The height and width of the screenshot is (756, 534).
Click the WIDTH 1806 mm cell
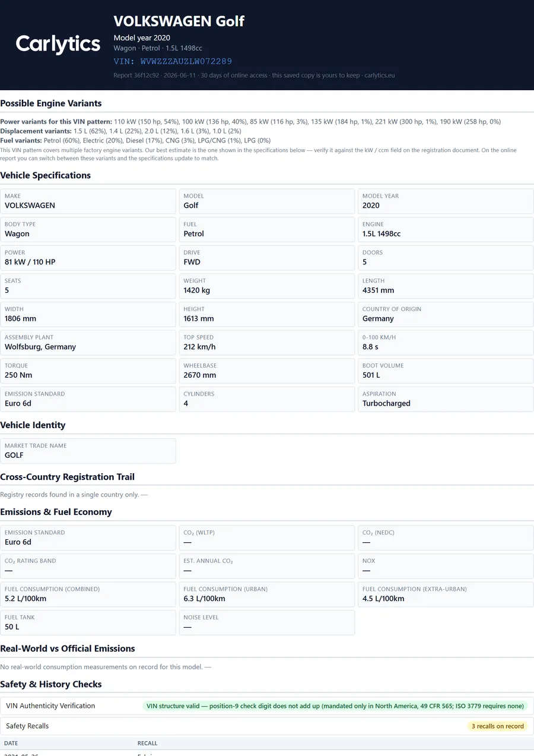(x=88, y=314)
